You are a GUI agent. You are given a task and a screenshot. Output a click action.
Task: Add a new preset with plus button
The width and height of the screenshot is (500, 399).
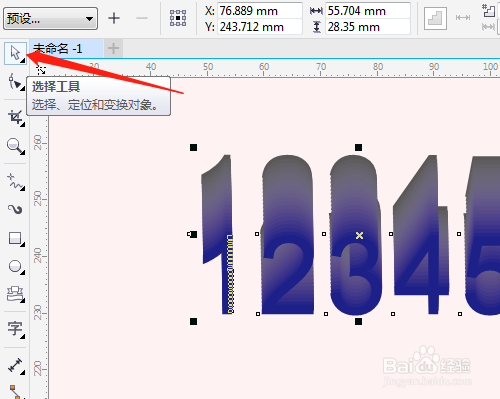coord(114,18)
